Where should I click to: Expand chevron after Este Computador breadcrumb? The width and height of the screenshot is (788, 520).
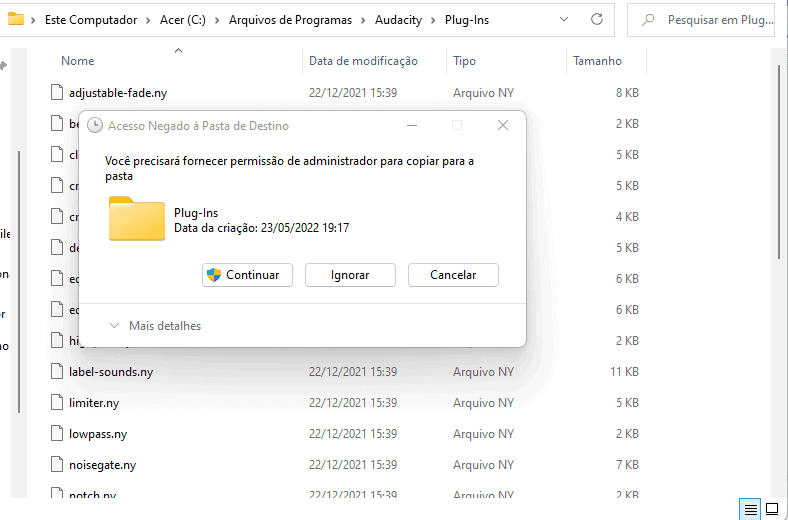coord(149,20)
